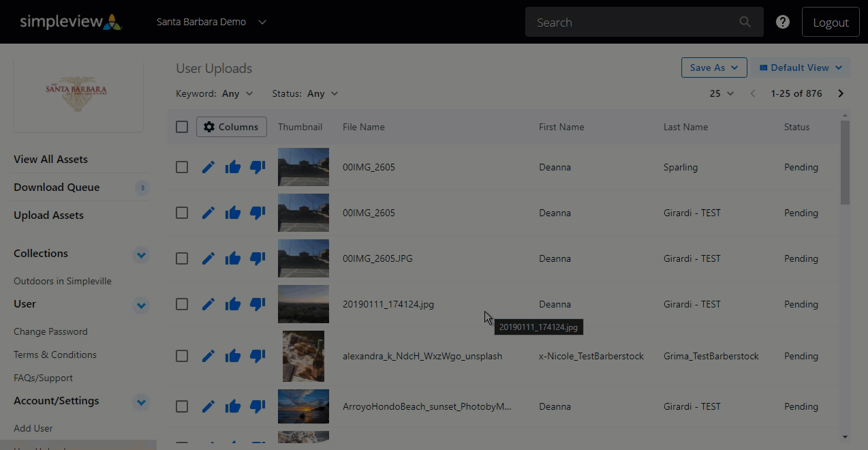Collapse the User section
The width and height of the screenshot is (868, 450).
(x=141, y=305)
